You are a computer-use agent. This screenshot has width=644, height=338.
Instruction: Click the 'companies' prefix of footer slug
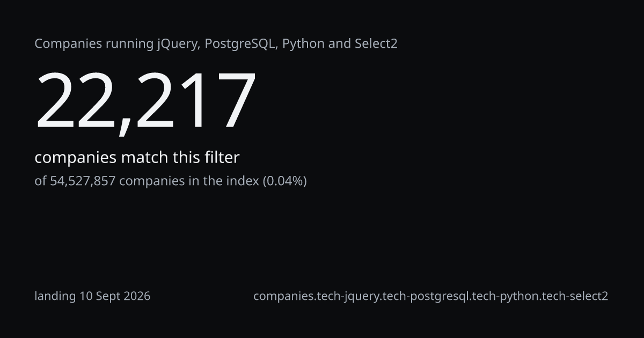pyautogui.click(x=283, y=296)
